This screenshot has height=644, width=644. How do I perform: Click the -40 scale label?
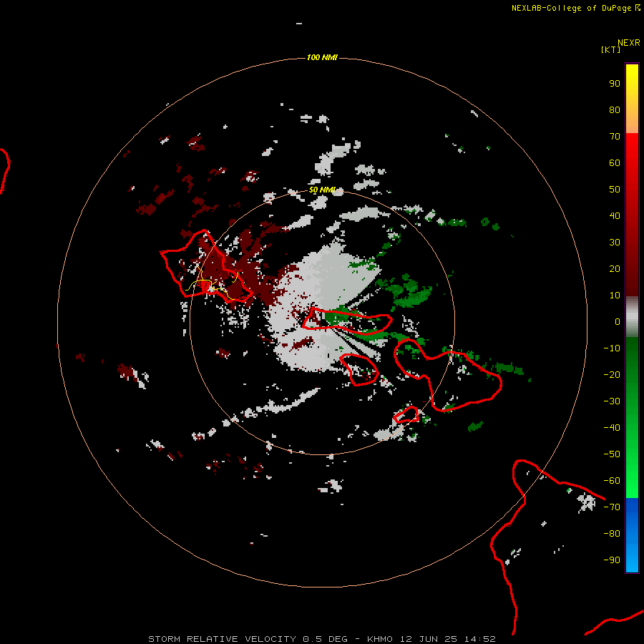[612, 428]
